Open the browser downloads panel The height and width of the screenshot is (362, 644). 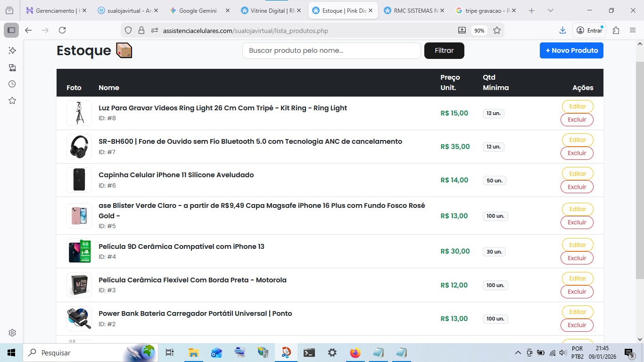click(562, 30)
